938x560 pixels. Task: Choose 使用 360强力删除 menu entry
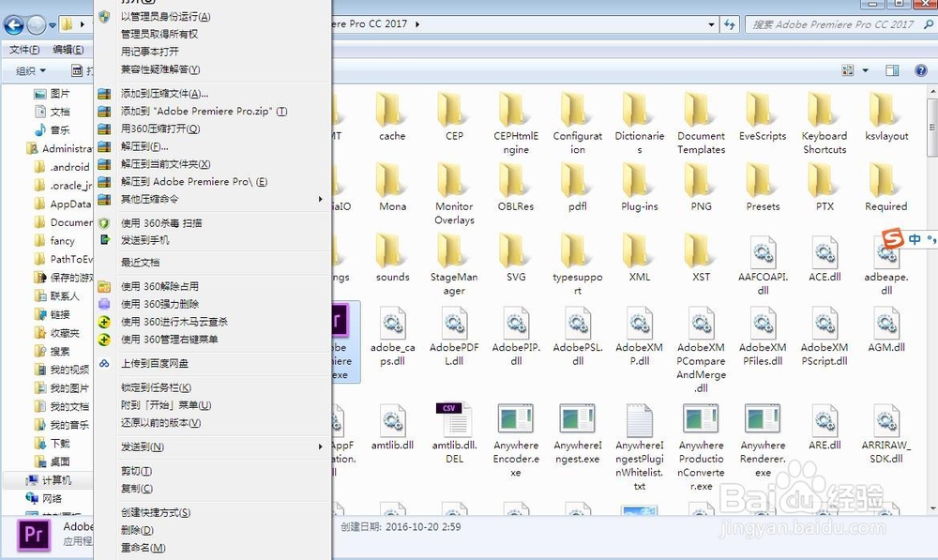212,304
